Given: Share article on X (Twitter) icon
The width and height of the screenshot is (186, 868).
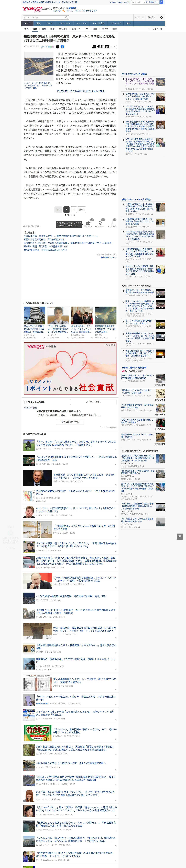Looking at the screenshot, I should 57,47.
